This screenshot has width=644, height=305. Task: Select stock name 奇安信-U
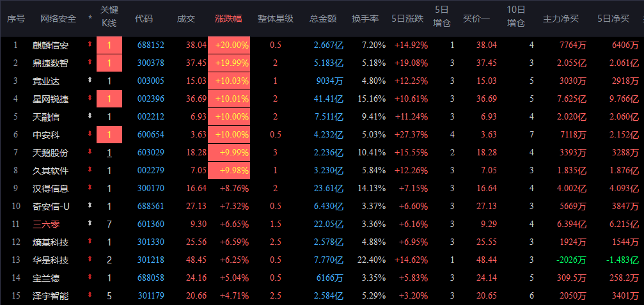coord(51,207)
